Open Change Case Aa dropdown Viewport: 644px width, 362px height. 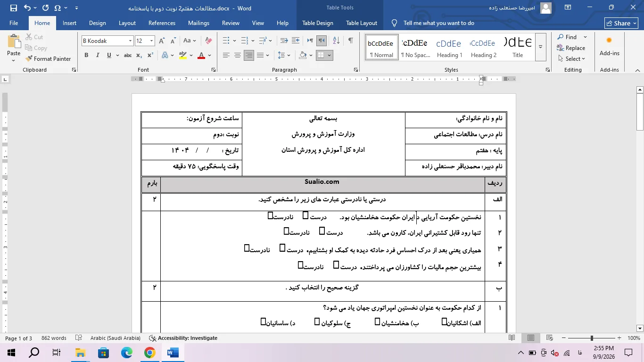tap(190, 41)
